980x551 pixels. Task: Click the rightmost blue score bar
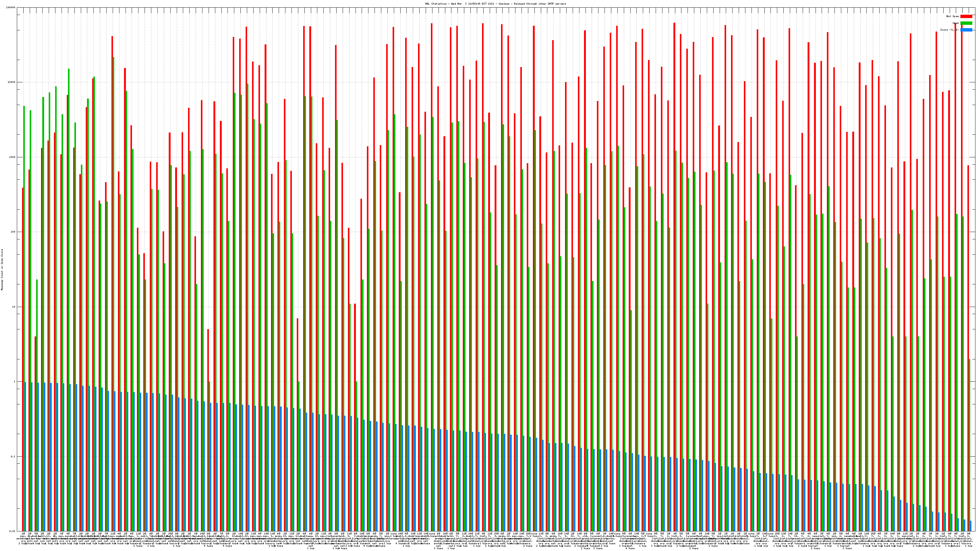click(x=971, y=526)
